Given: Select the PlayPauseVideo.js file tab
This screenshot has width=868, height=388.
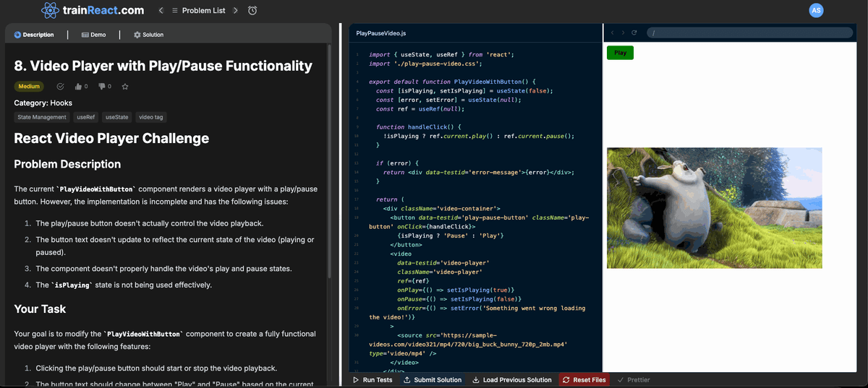Looking at the screenshot, I should click(x=380, y=33).
